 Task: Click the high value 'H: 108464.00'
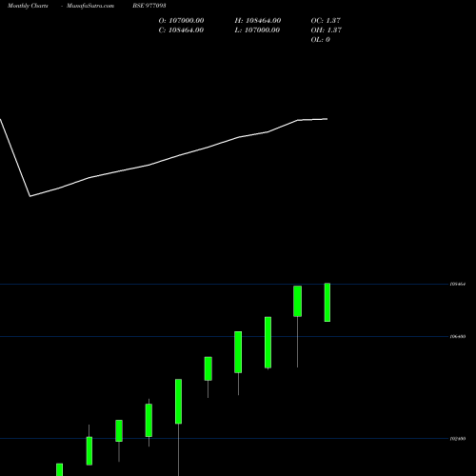(258, 21)
